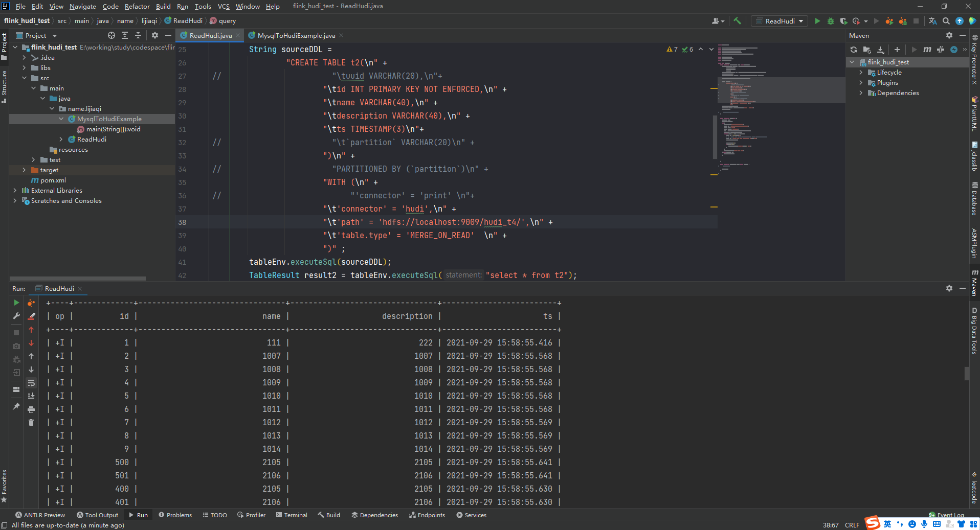Image resolution: width=980 pixels, height=530 pixels.
Task: Open Search Everywhere magnifier icon
Action: [946, 21]
